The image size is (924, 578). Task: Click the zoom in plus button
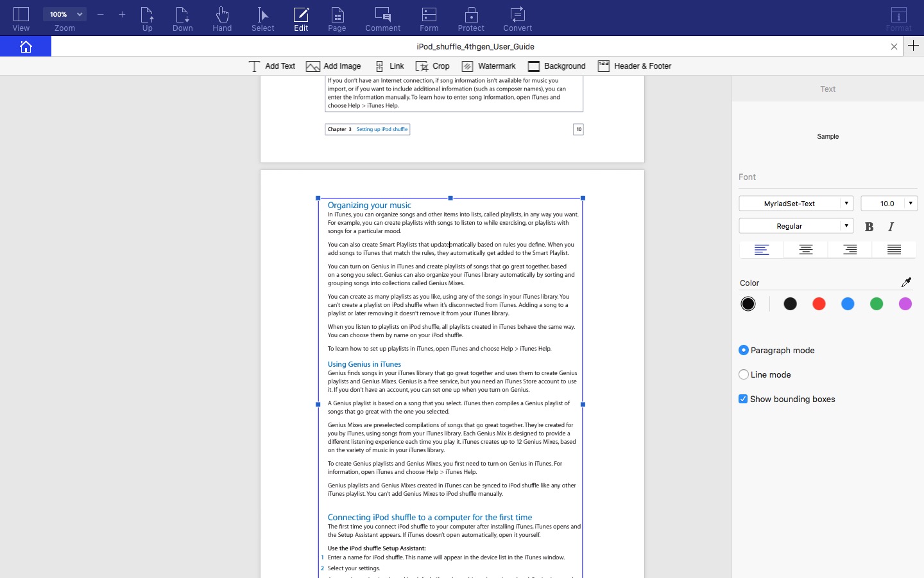point(122,14)
